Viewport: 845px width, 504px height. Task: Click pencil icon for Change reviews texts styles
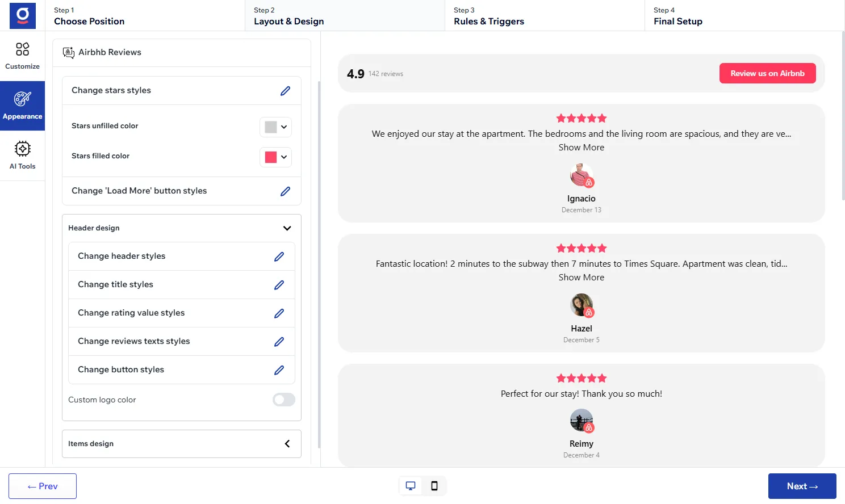coord(279,342)
